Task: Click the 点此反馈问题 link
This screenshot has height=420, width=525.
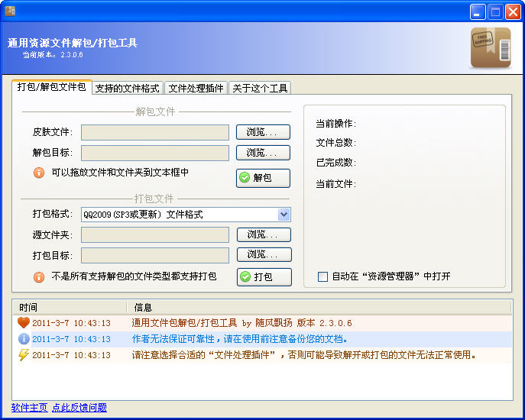Action: click(x=79, y=408)
